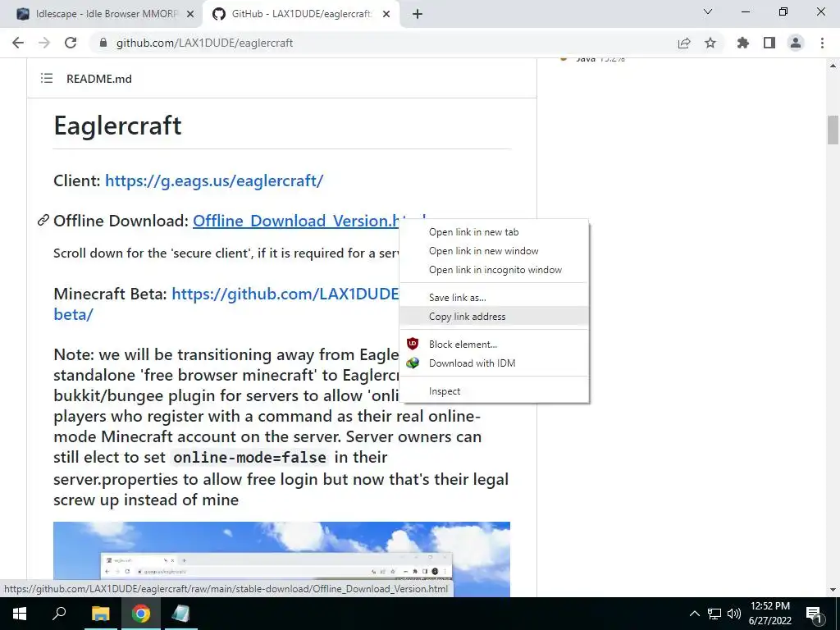Viewport: 840px width, 630px height.
Task: Open the taskbar clock and date
Action: [x=769, y=614]
